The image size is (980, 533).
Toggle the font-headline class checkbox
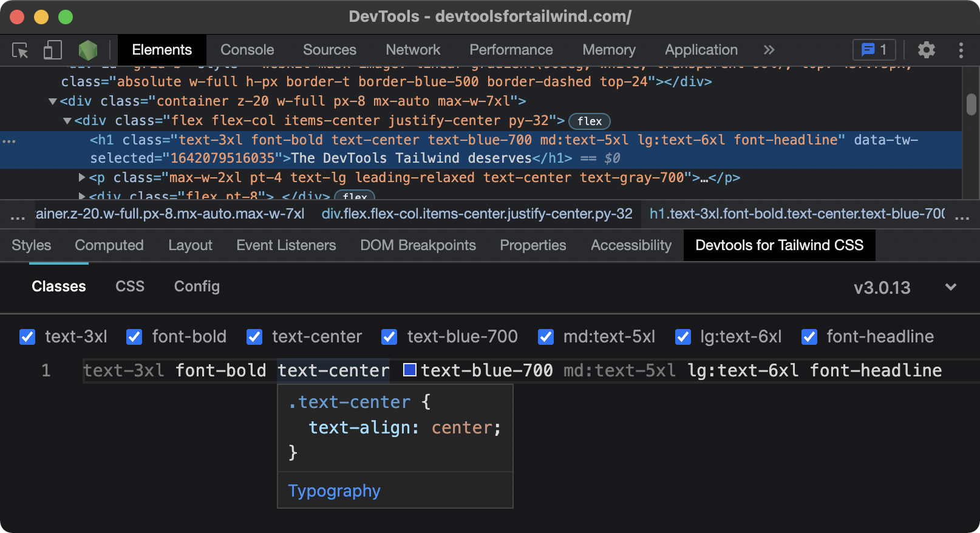(x=809, y=337)
